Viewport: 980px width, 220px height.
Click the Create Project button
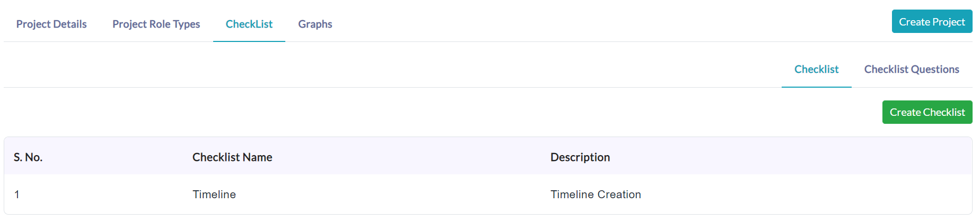coord(932,22)
